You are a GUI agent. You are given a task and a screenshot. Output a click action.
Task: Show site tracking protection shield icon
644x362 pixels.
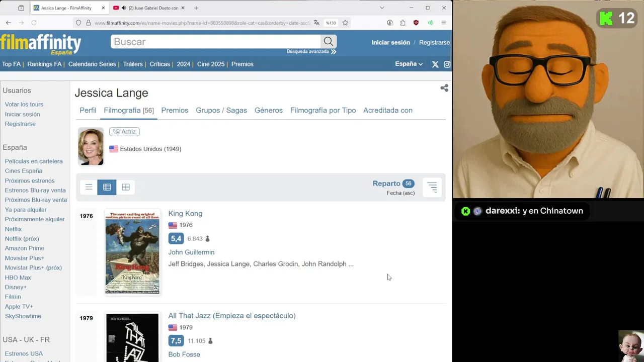pos(78,23)
